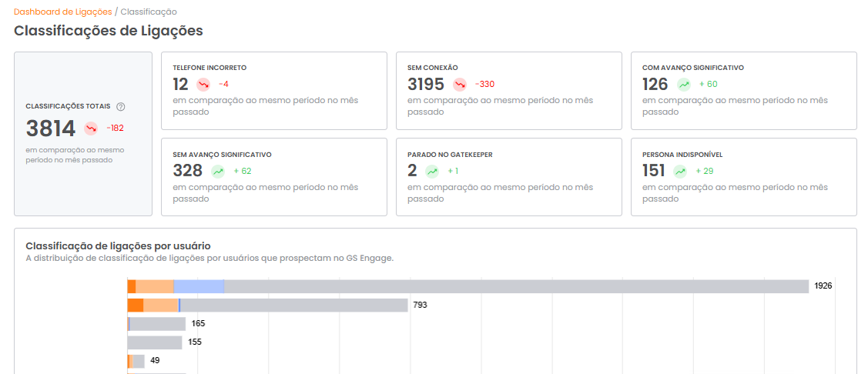The width and height of the screenshot is (868, 374).
Task: Click the uptrend icon in Parado no Gatekeeper
Action: pos(432,171)
